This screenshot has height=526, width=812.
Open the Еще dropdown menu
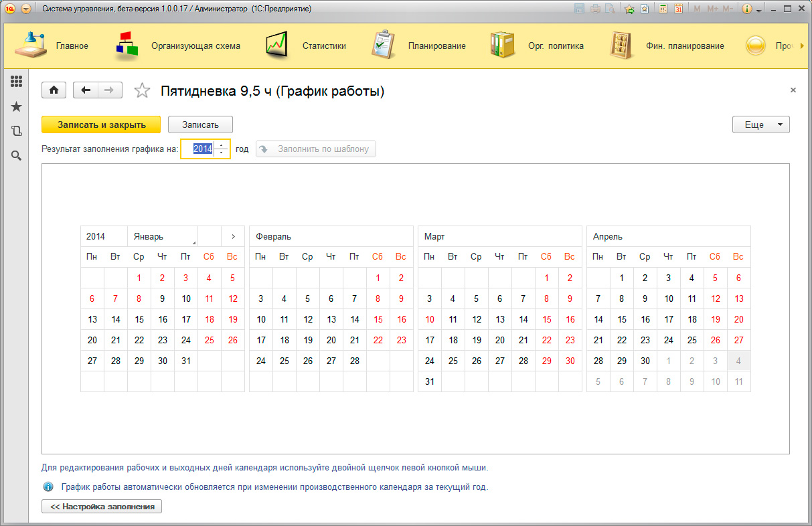pyautogui.click(x=761, y=124)
